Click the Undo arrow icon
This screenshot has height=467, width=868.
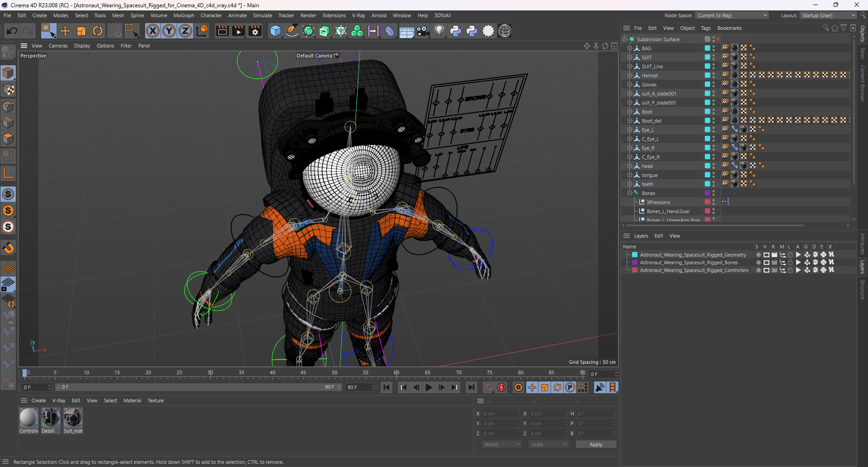12,31
